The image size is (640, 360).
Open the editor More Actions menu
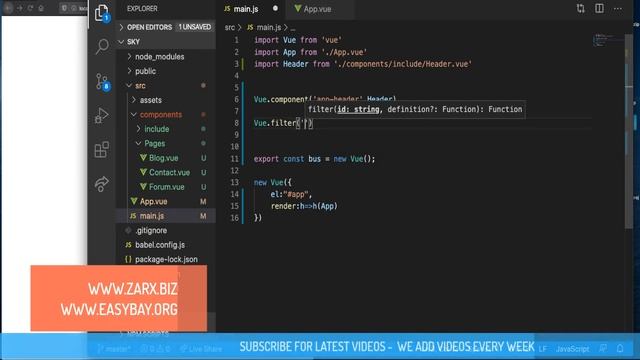(x=618, y=9)
